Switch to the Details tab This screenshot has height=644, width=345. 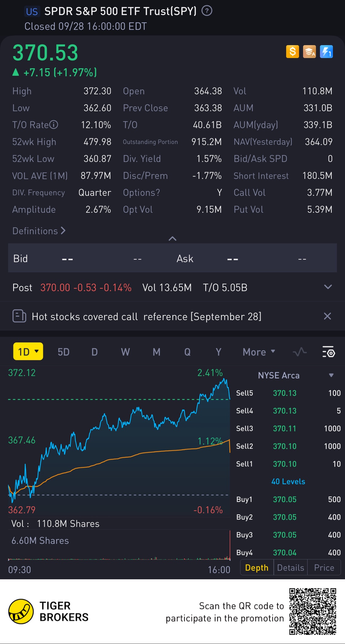point(290,568)
